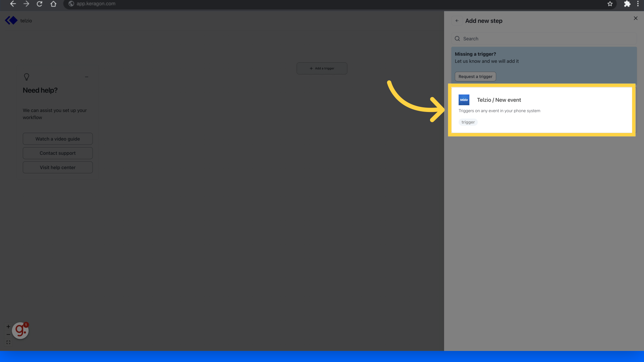Click the lightbulb help icon
Viewport: 644px width, 362px height.
[x=26, y=77]
